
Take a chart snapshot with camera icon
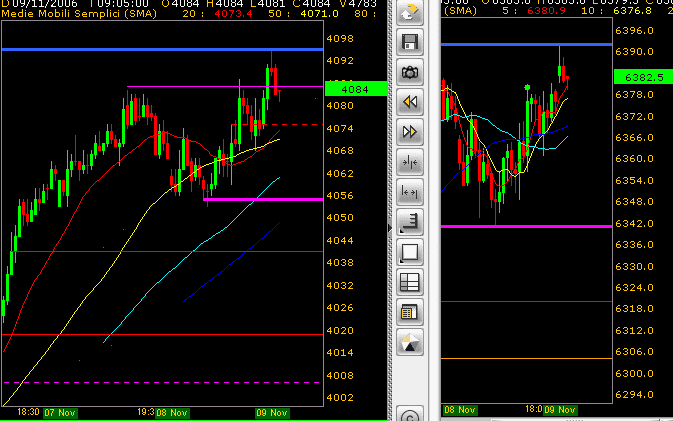[x=410, y=72]
